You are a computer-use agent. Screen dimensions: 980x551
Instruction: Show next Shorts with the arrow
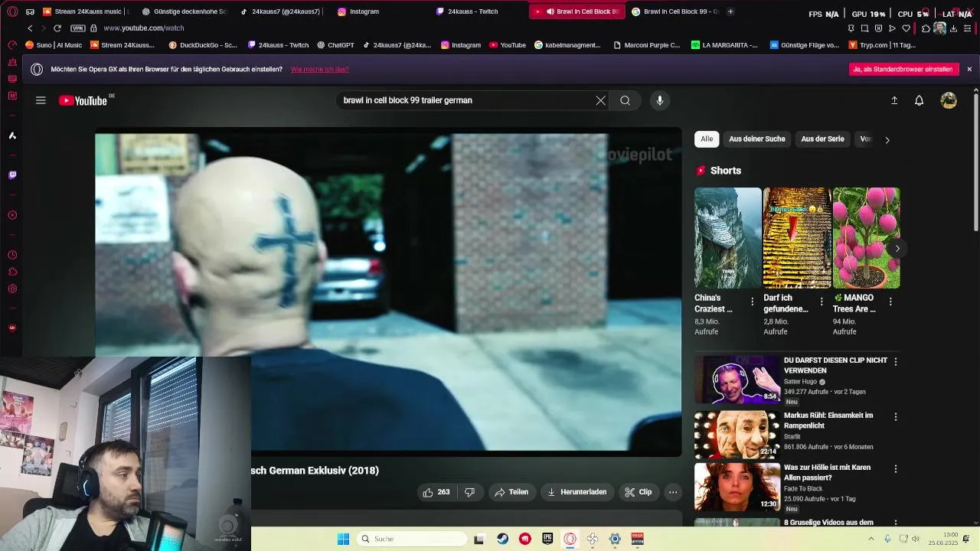(897, 249)
